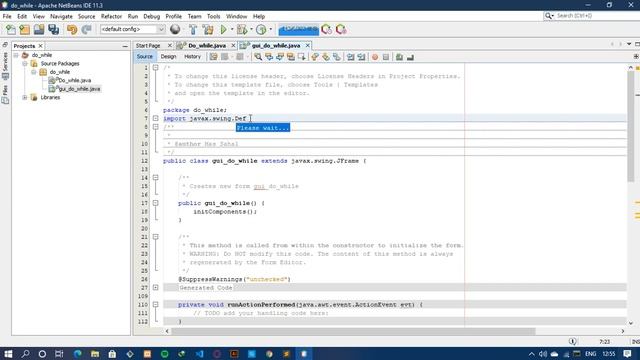Click the Undo toolbar icon
640x360 pixels.
pyautogui.click(x=72, y=29)
